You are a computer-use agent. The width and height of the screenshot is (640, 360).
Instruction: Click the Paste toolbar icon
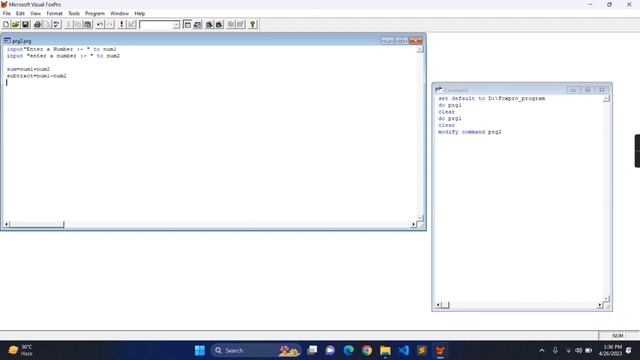tap(87, 24)
